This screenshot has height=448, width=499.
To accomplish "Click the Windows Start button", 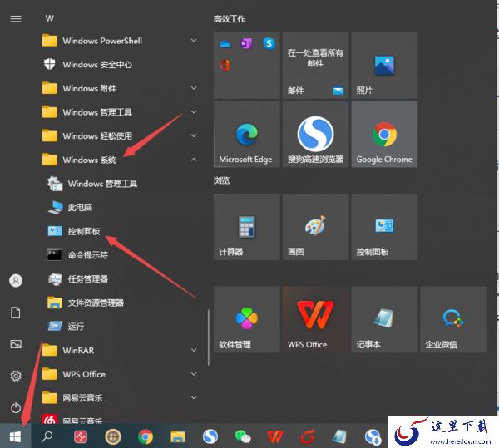I will pos(15,436).
